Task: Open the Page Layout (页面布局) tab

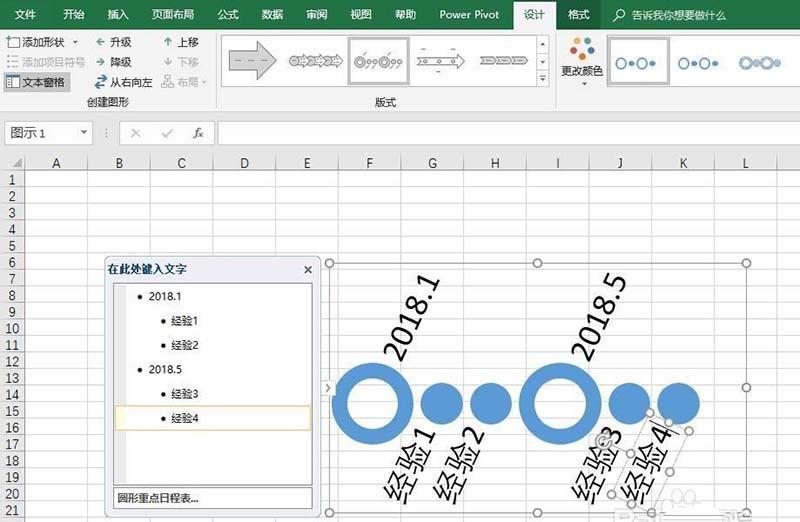Action: [173, 15]
